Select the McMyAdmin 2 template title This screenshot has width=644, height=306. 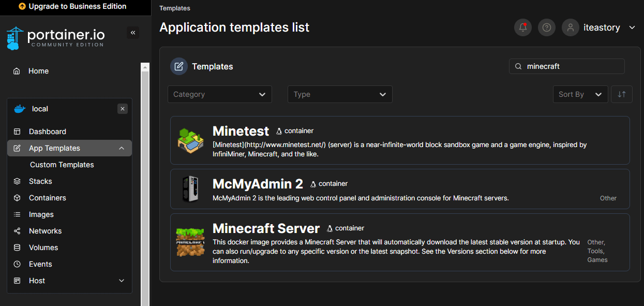tap(258, 184)
